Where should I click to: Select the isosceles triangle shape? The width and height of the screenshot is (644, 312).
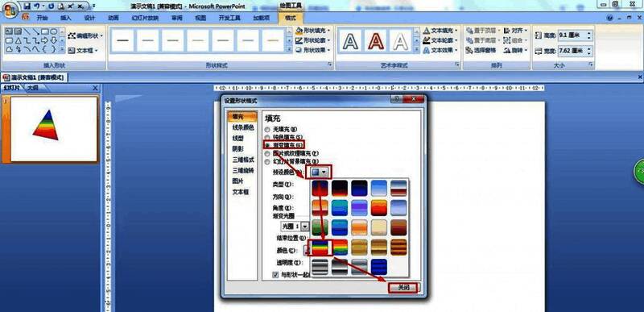pyautogui.click(x=18, y=40)
